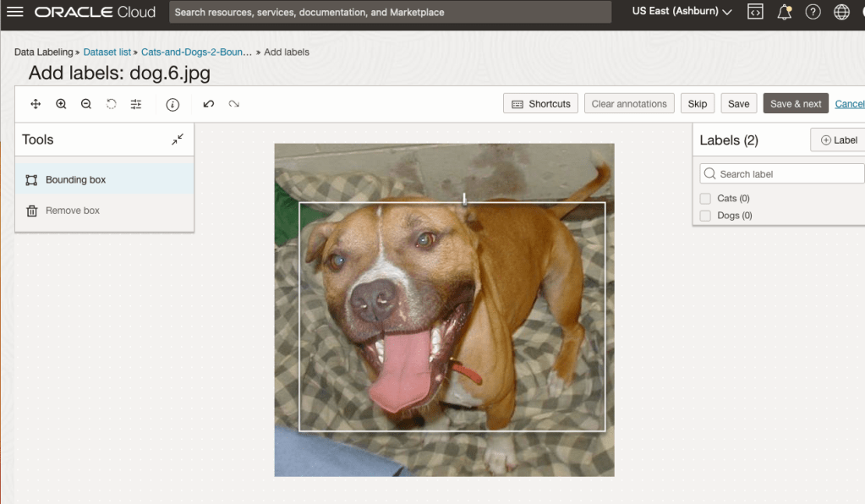Image resolution: width=865 pixels, height=504 pixels.
Task: Open the US East (Ashburn) region dropdown
Action: tap(682, 12)
